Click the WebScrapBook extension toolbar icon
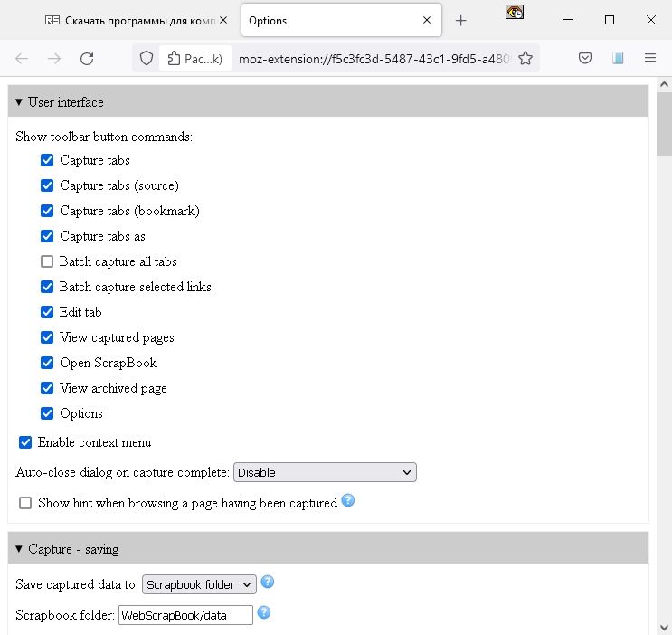The image size is (672, 635). click(619, 59)
